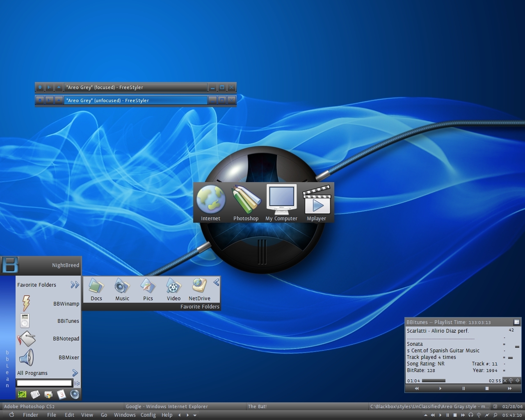
Task: Play track in BBItunes control bar
Action: 440,388
